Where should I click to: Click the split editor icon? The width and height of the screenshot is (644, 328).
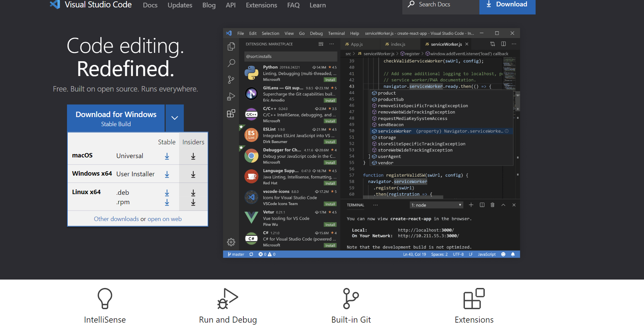[x=503, y=44]
